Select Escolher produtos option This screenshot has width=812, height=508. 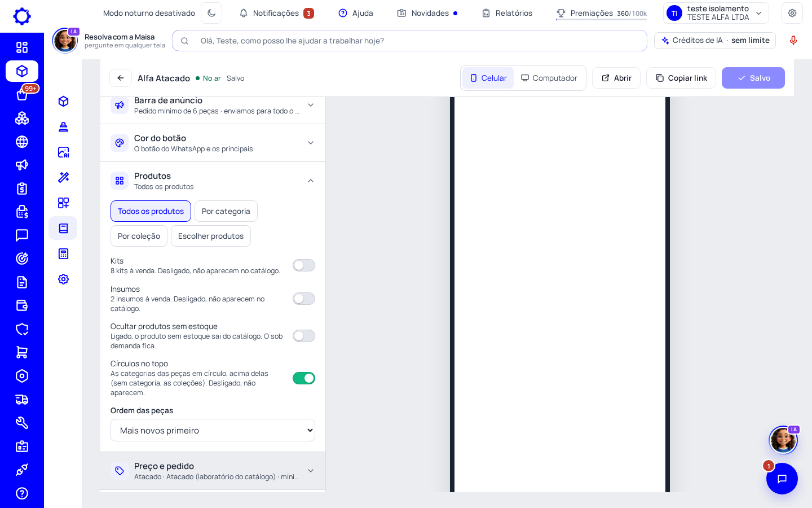click(x=211, y=236)
